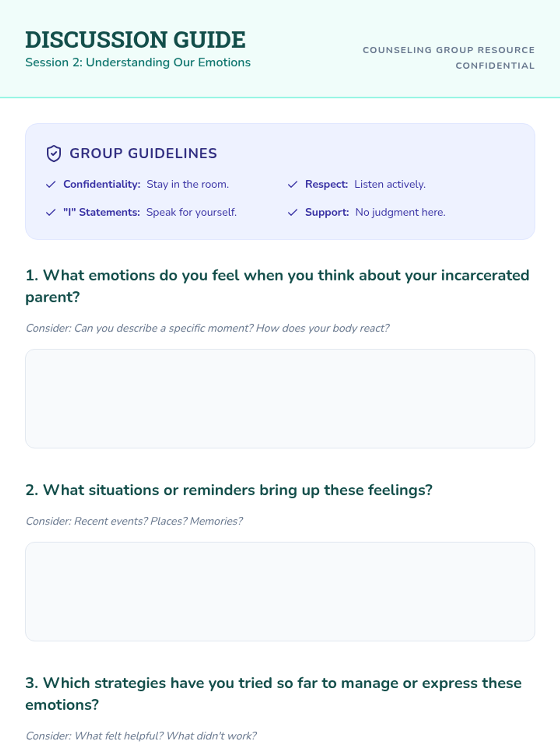
Task: Click the hint about describing a specific moment
Action: tap(207, 328)
